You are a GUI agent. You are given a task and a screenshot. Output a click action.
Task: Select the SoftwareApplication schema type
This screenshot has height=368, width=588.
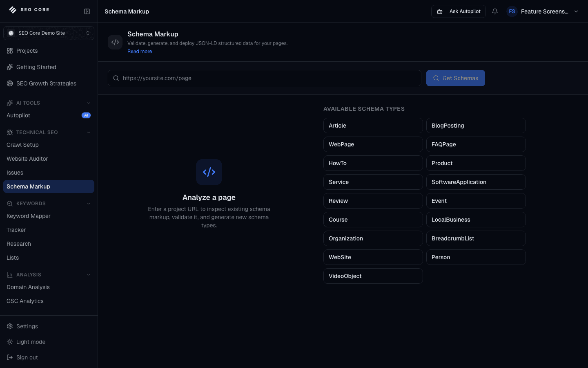click(476, 182)
